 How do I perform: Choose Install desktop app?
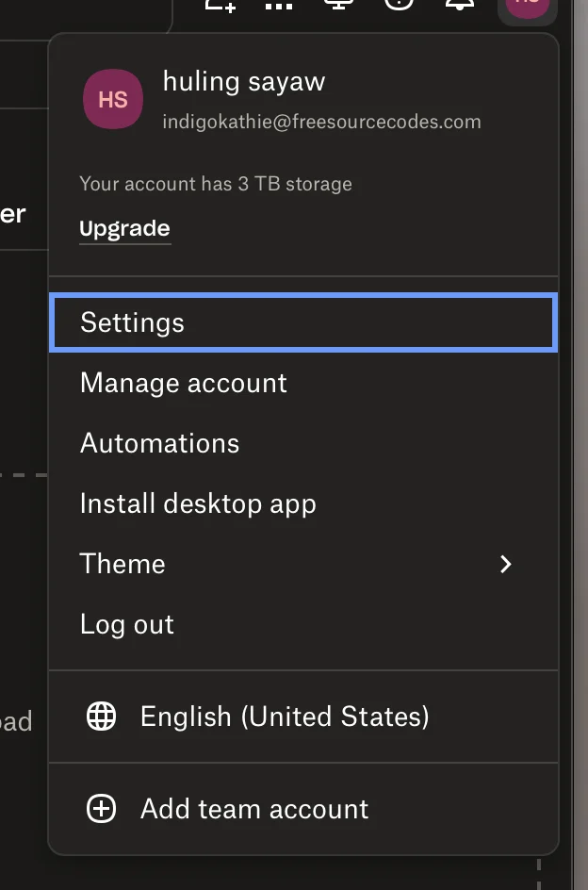point(303,503)
